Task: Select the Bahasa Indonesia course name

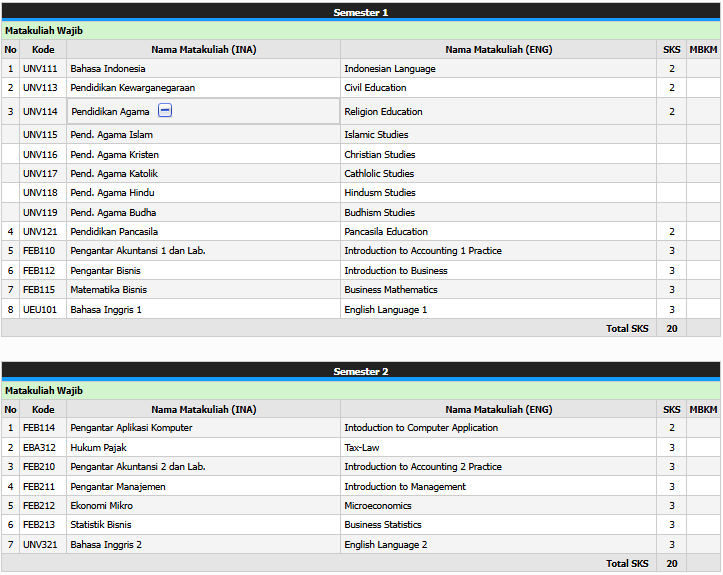Action: (x=107, y=69)
